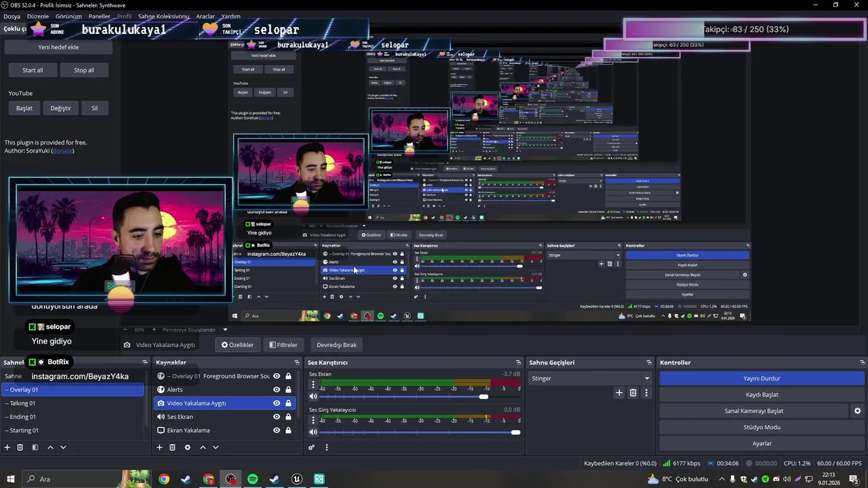Mute the Ses Ekran audio channel
The width and height of the screenshot is (868, 488).
click(313, 396)
